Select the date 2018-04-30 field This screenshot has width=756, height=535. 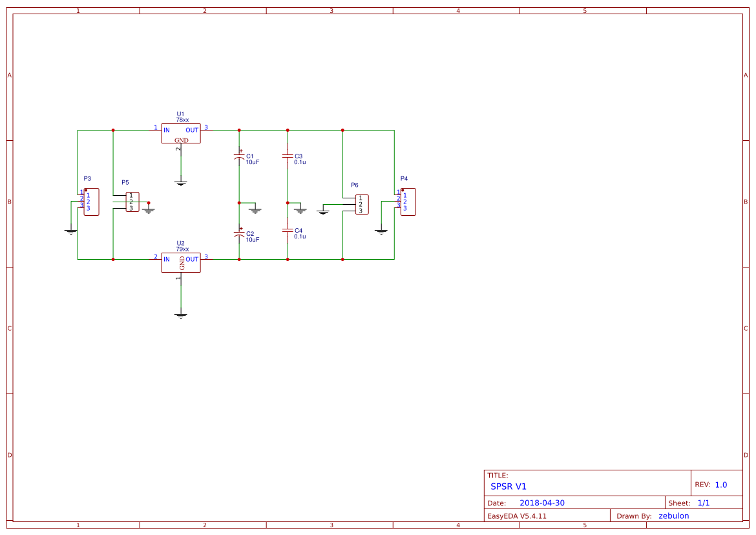click(542, 502)
